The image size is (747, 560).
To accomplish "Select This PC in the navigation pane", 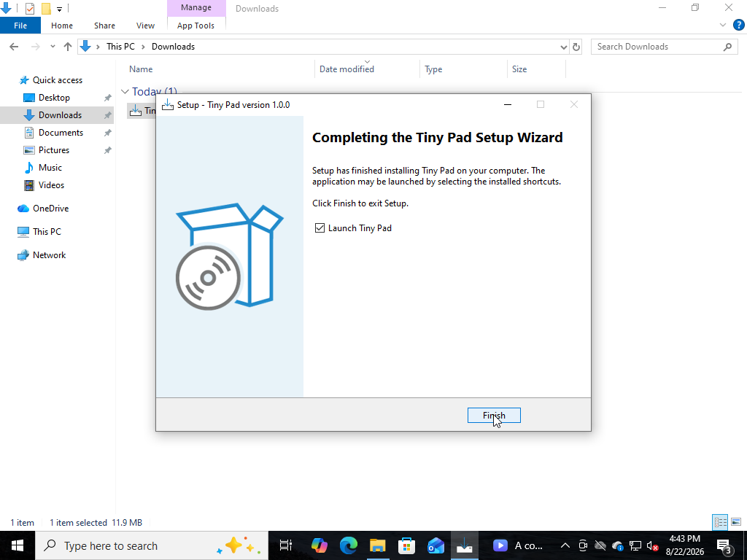I will pos(47,232).
